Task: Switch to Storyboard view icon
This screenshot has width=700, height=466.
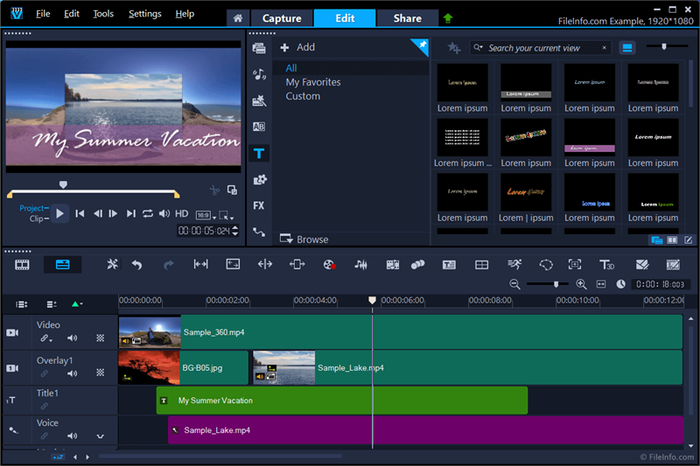Action: tap(22, 265)
